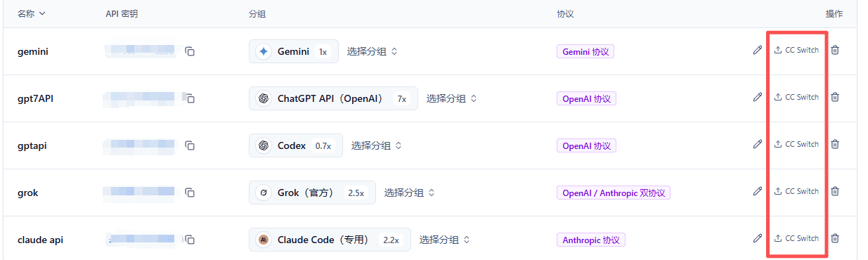Export grok to CC Switch

796,191
